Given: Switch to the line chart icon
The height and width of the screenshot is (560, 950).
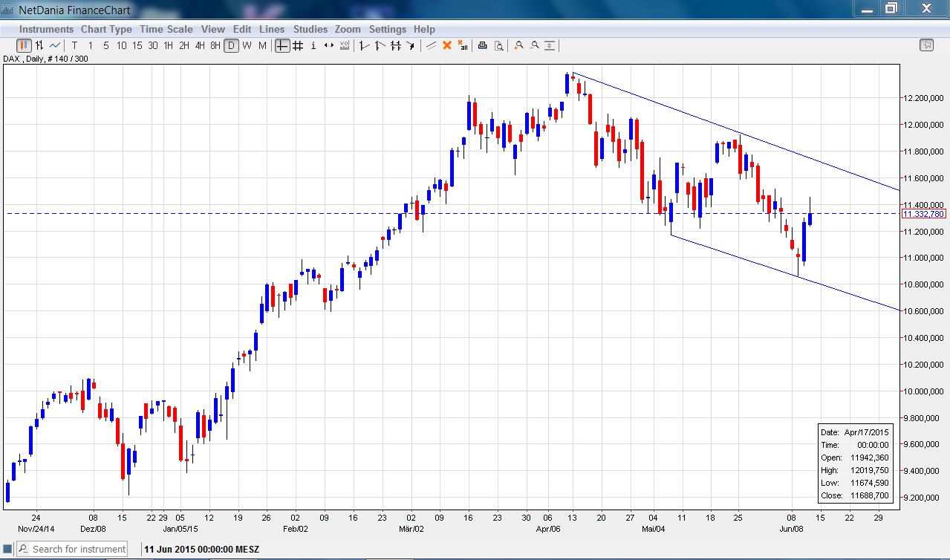Looking at the screenshot, I should coord(56,45).
